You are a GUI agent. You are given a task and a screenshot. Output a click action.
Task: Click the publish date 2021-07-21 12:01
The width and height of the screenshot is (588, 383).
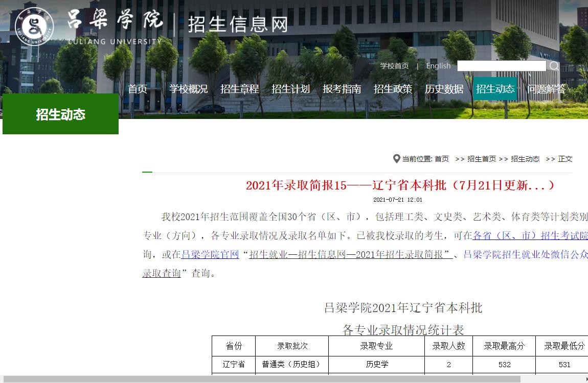pos(397,200)
